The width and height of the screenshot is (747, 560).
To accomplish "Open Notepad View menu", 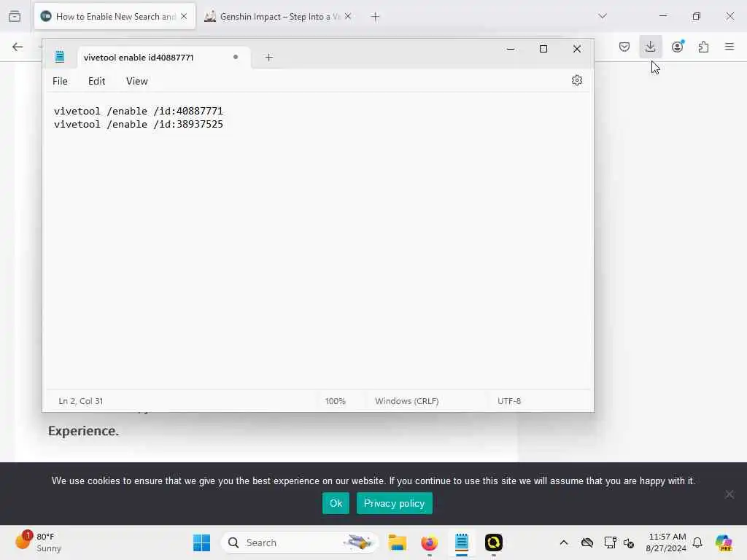I will point(136,81).
